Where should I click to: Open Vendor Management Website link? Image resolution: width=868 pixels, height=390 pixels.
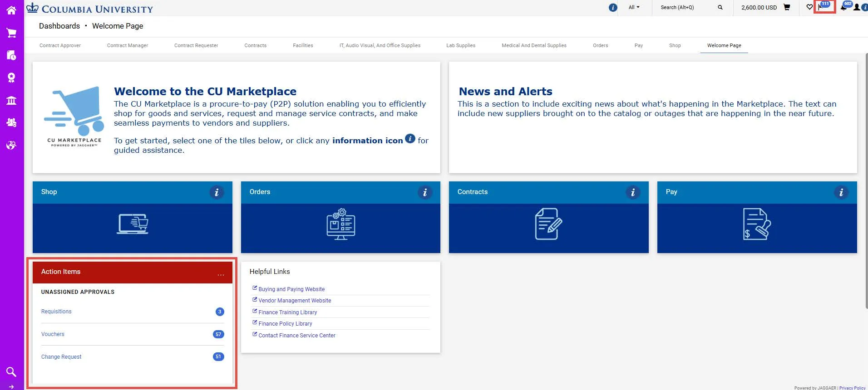[295, 300]
